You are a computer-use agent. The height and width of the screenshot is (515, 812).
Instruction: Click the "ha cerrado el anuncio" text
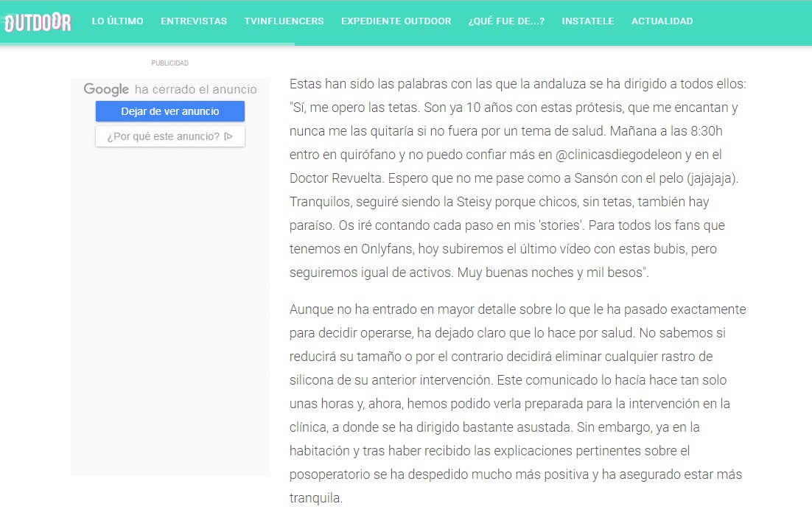tap(195, 90)
